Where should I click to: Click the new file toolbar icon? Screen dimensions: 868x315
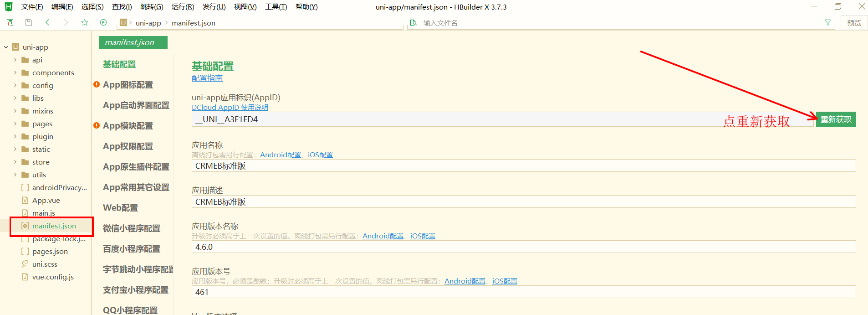pyautogui.click(x=10, y=22)
